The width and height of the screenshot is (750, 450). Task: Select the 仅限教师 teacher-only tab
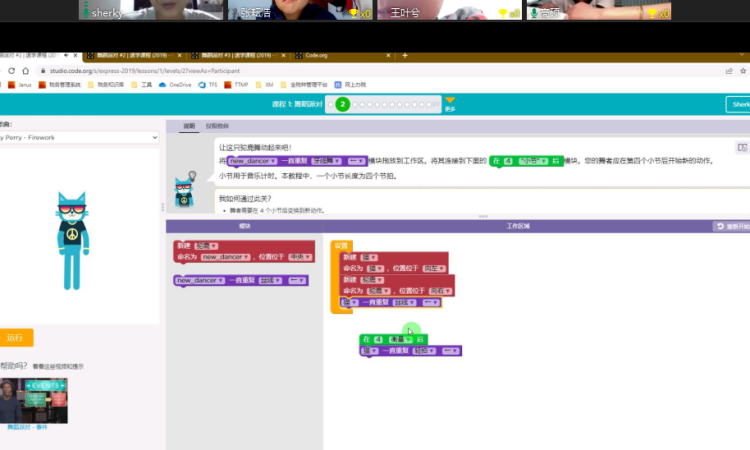(217, 126)
